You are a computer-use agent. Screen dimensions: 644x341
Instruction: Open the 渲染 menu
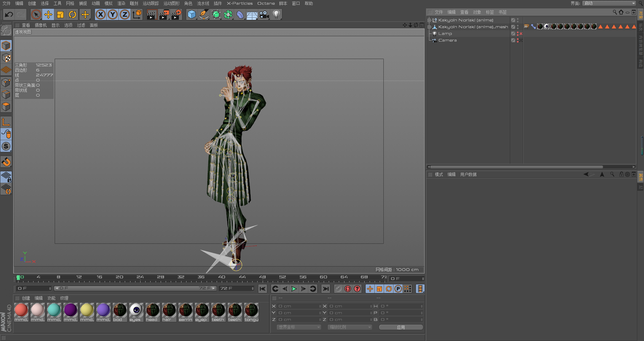click(x=121, y=3)
